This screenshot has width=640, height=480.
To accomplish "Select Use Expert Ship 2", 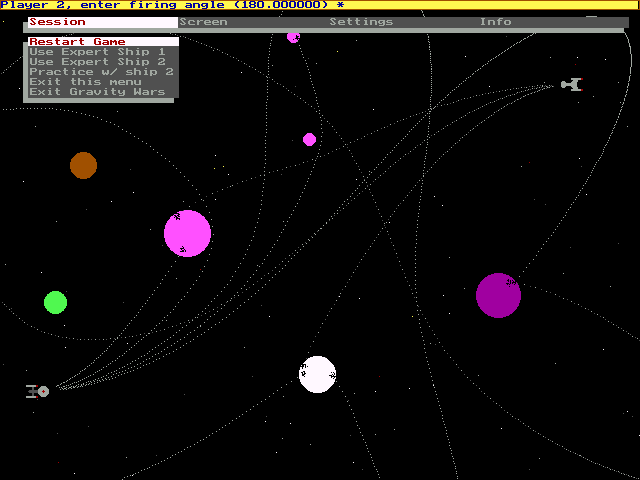I will click(103, 62).
